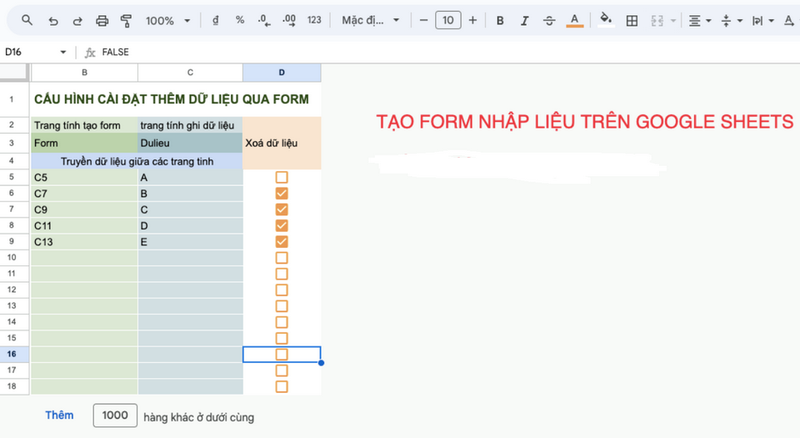Print the spreadsheet
800x438 pixels.
coord(102,21)
